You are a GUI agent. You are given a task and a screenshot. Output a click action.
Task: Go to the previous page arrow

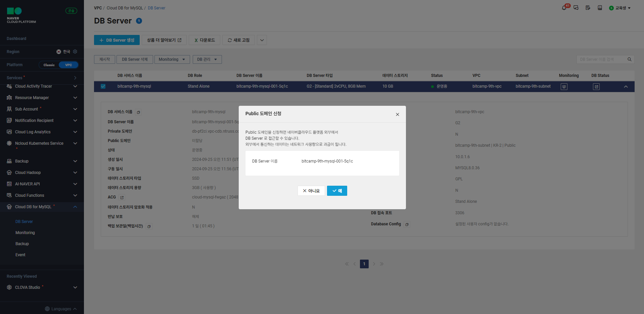(x=355, y=264)
